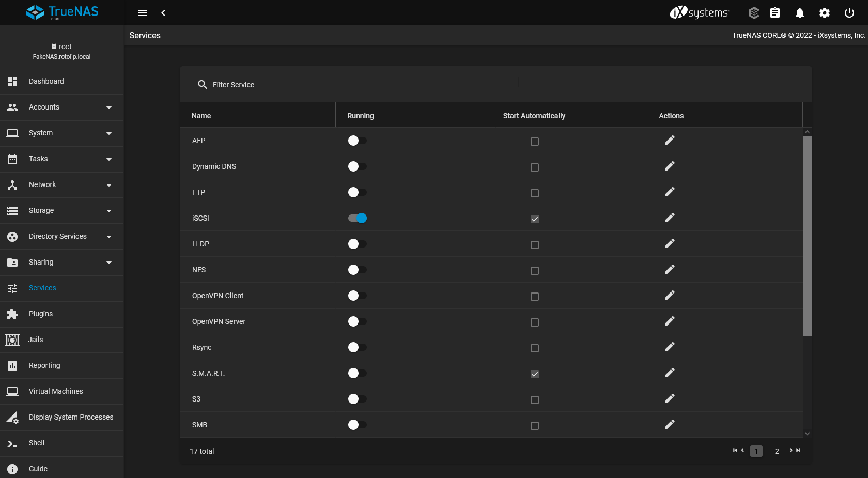This screenshot has width=868, height=478.
Task: Open the settings gear icon
Action: [x=825, y=12]
